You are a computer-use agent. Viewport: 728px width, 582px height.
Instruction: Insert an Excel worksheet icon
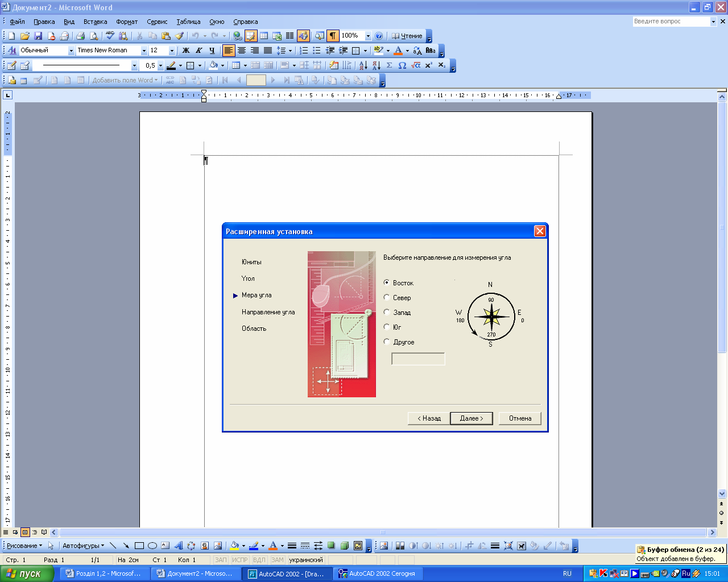[277, 36]
